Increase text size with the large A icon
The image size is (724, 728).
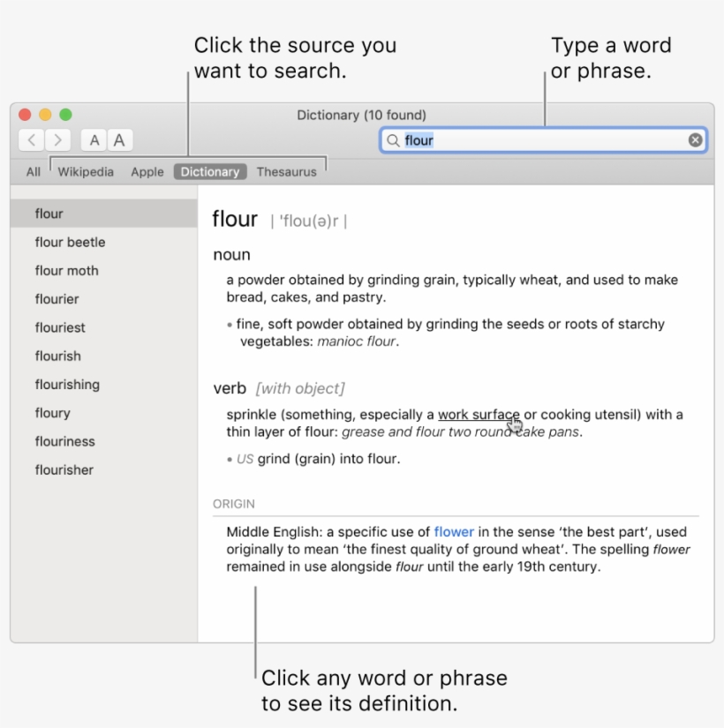pyautogui.click(x=118, y=139)
